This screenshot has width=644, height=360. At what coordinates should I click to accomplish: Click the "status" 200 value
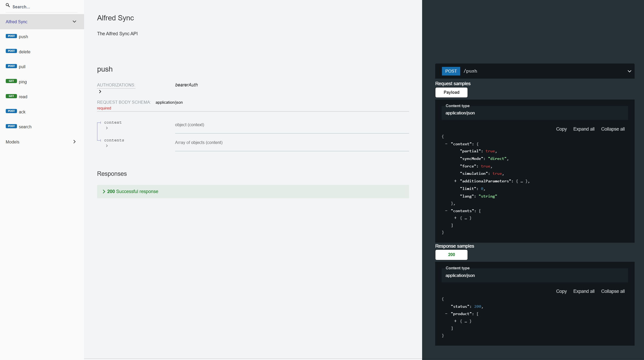click(477, 306)
